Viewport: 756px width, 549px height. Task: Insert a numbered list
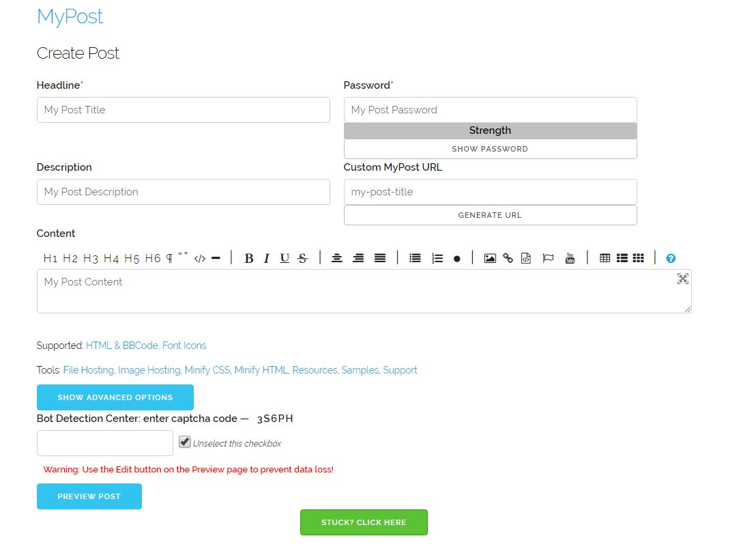437,259
